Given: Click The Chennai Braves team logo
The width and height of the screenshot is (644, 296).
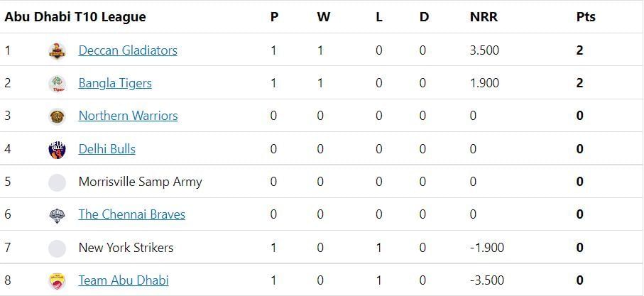Looking at the screenshot, I should tap(57, 215).
